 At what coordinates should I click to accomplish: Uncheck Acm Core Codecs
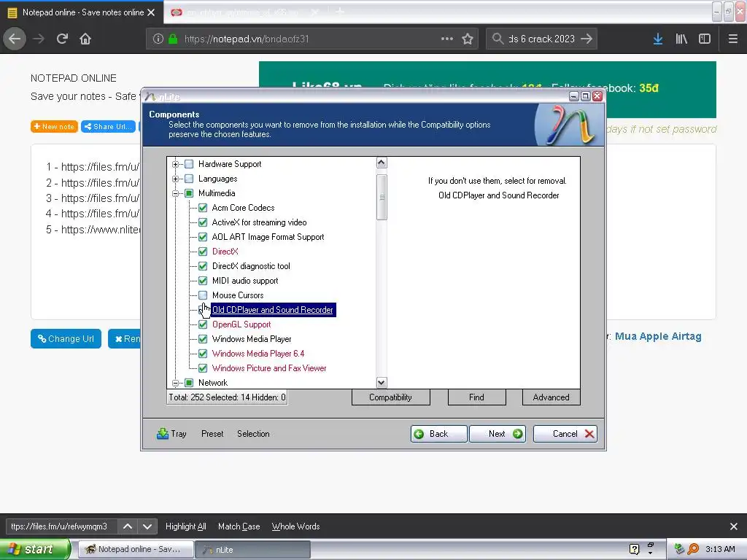click(203, 208)
